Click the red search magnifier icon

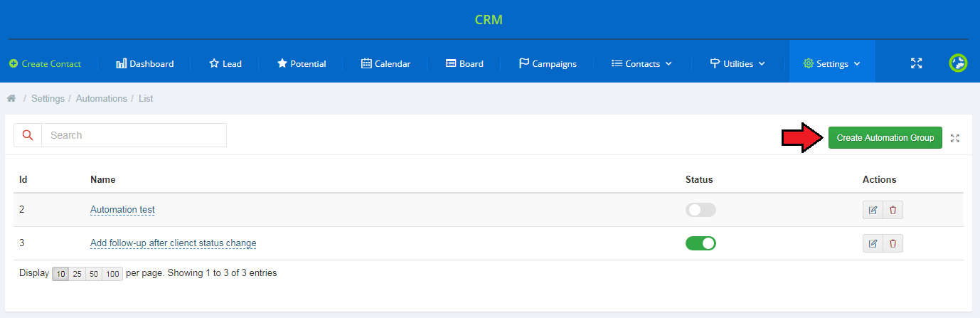pyautogui.click(x=28, y=135)
